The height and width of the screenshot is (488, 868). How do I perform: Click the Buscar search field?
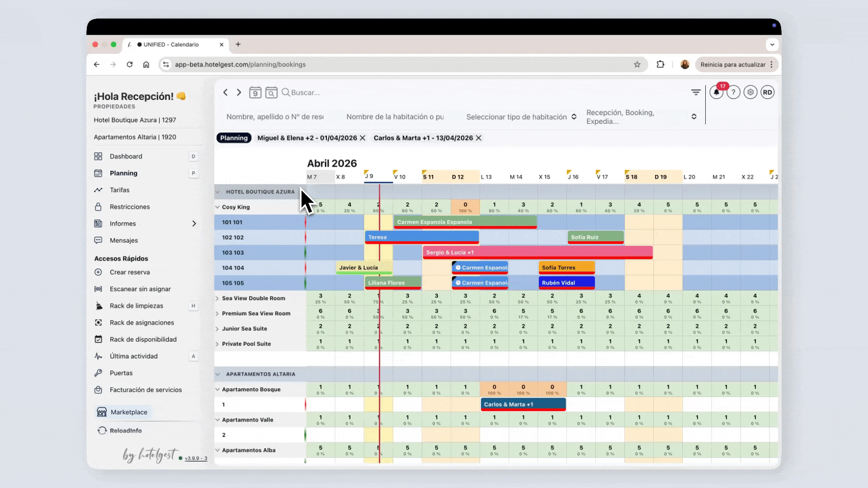click(x=305, y=92)
